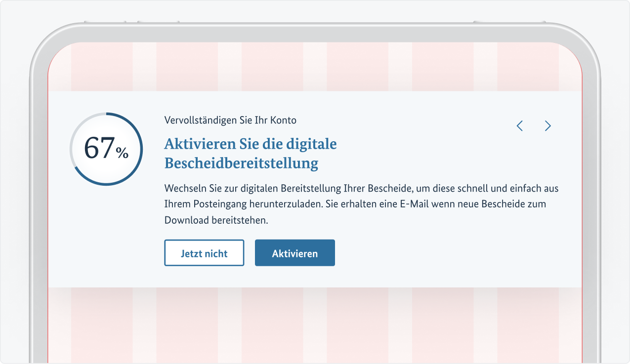This screenshot has width=630, height=364.
Task: Dismiss with the Jetzt nicht button
Action: [204, 253]
